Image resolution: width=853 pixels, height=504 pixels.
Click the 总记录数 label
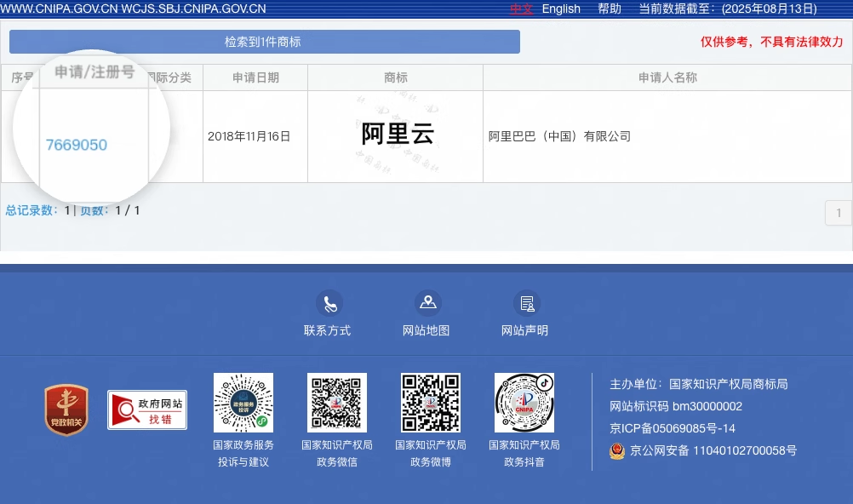(x=31, y=210)
